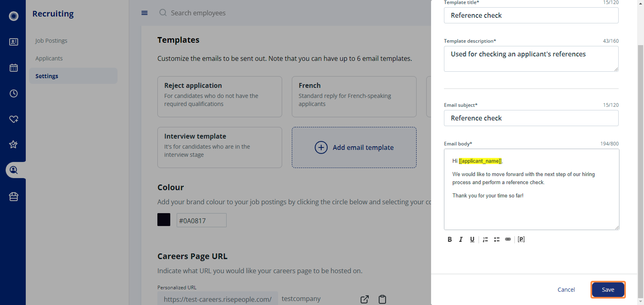Open Applicants menu item
The width and height of the screenshot is (644, 305).
tap(49, 58)
